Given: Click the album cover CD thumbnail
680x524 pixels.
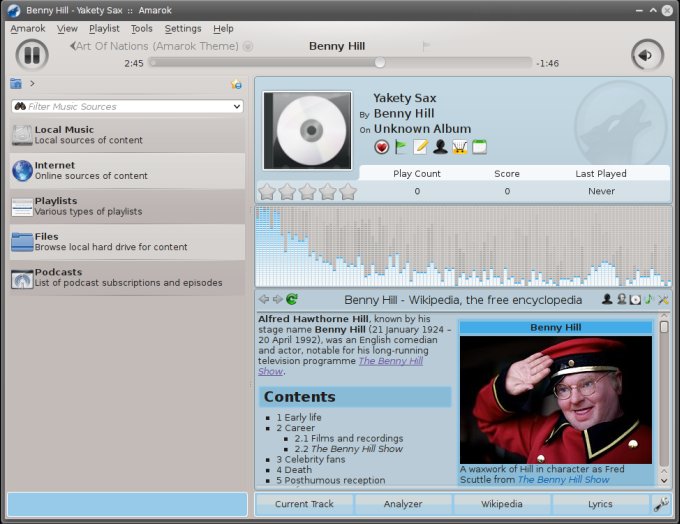Looking at the screenshot, I should (307, 130).
